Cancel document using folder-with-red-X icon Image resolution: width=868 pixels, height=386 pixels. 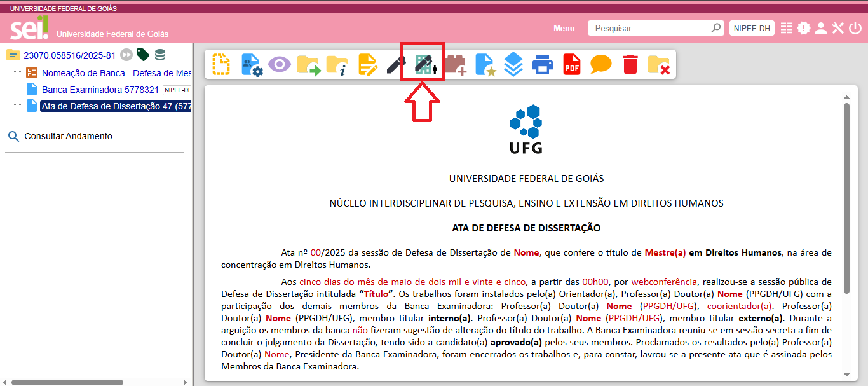pos(660,63)
